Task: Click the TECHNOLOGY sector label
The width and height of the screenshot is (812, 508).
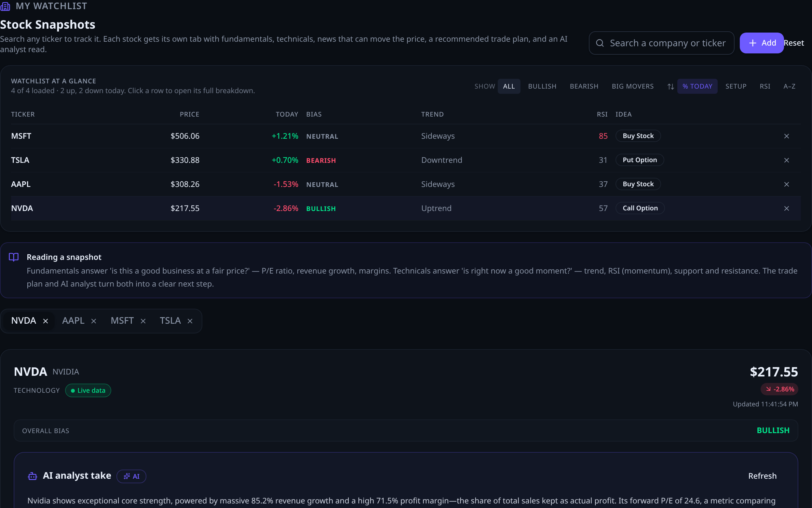Action: click(x=36, y=390)
